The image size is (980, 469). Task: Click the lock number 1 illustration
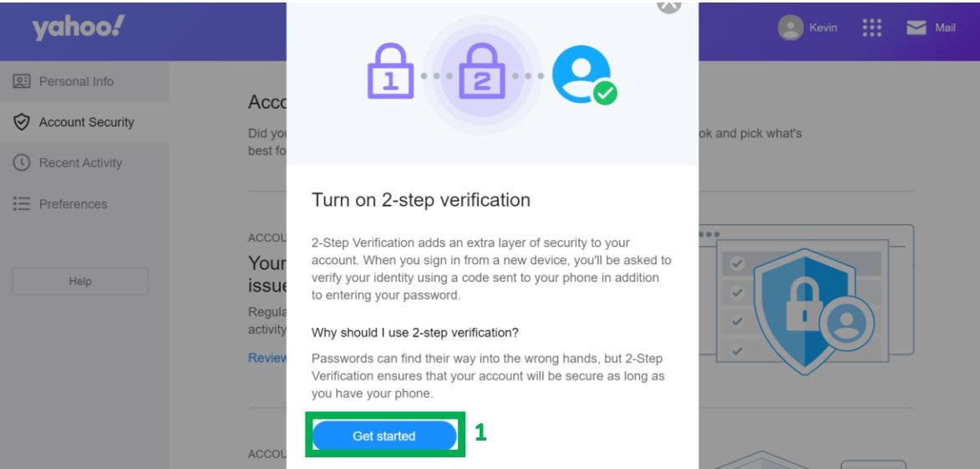(x=391, y=71)
